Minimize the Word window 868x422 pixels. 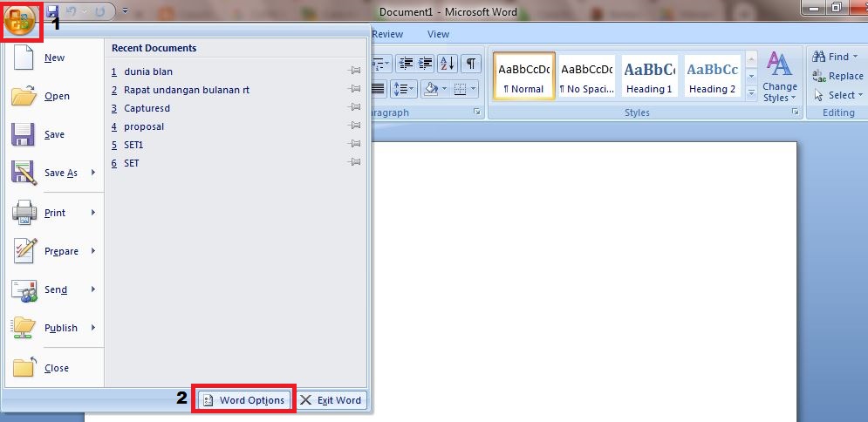coord(813,7)
